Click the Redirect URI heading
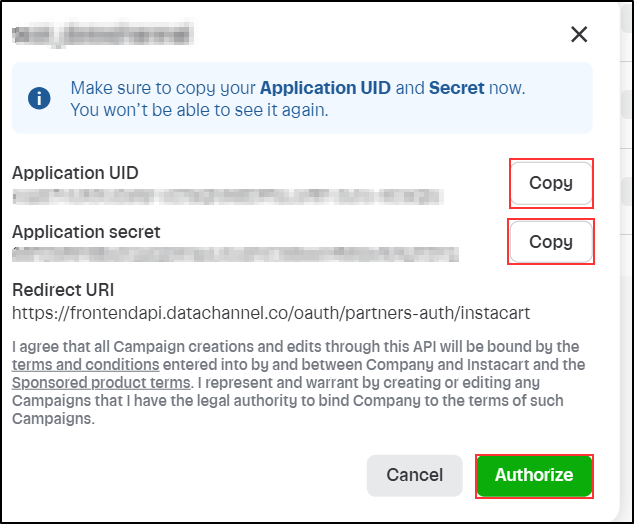634x524 pixels. (63, 290)
